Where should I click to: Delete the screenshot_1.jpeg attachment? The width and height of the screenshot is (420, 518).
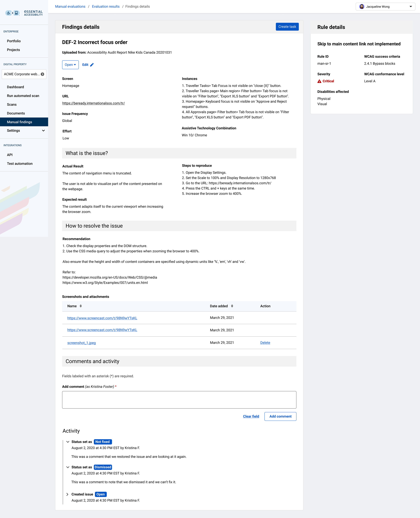[x=265, y=343]
